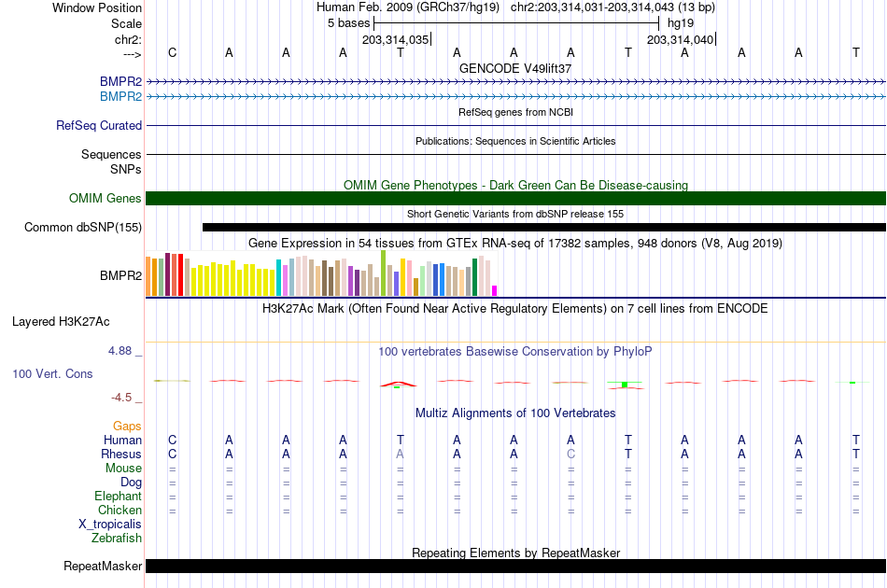887x588 pixels.
Task: Open the H3K27Ac Mark ENCODE track title
Action: coord(515,309)
